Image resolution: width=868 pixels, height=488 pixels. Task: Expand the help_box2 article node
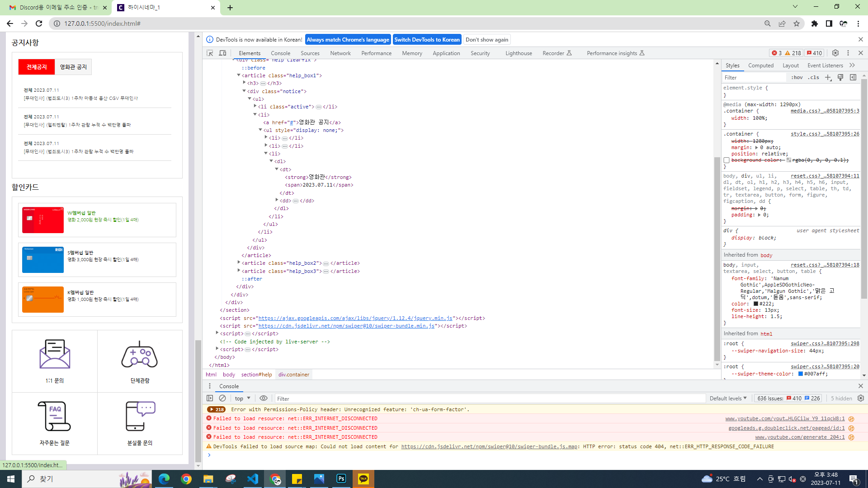[x=239, y=263]
